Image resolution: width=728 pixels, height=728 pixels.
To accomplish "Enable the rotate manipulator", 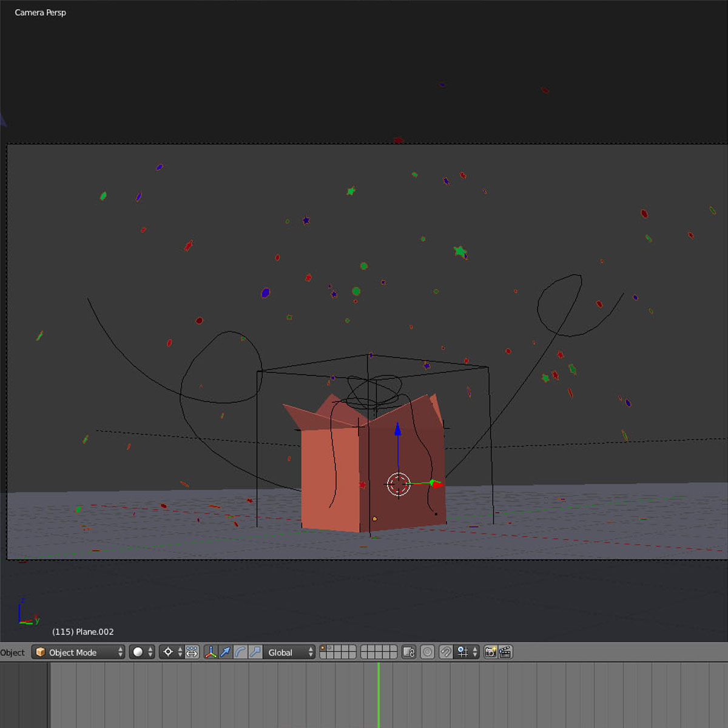I will pos(241,652).
